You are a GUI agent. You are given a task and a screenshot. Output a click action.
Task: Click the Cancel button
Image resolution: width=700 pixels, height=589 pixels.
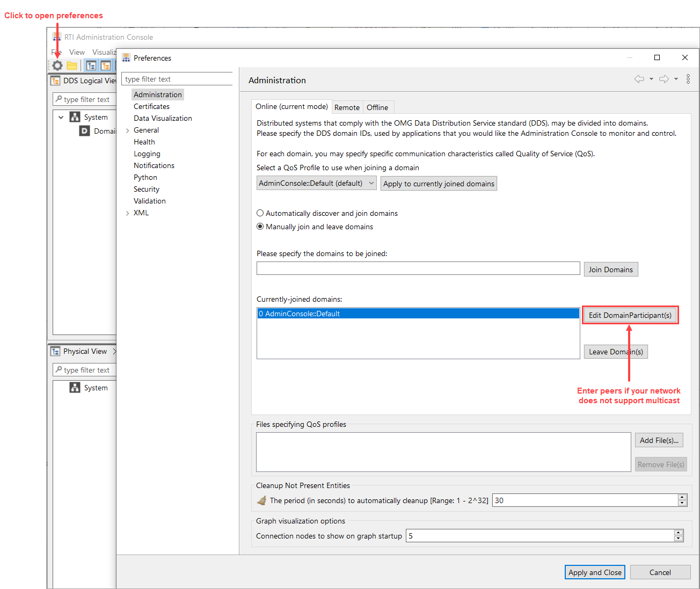coord(660,572)
